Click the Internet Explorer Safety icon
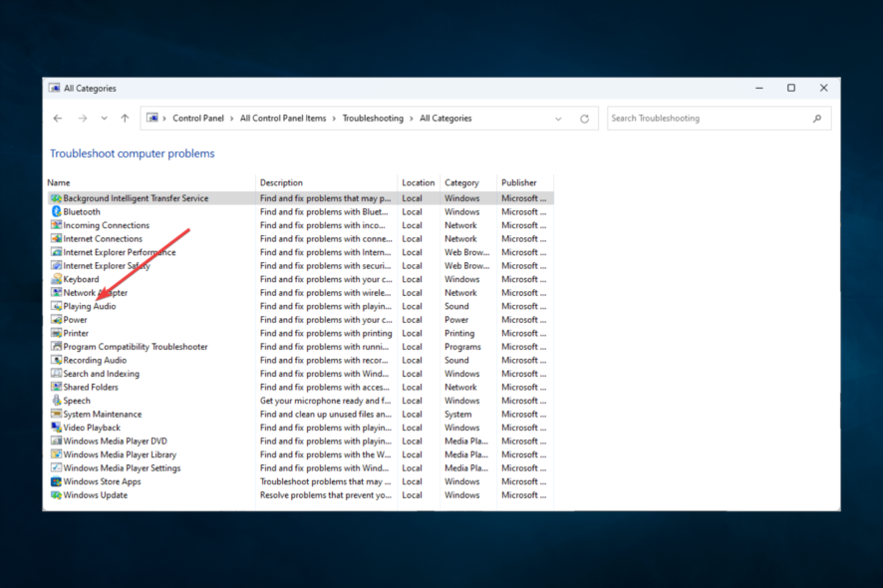Image resolution: width=883 pixels, height=588 pixels. coord(57,266)
